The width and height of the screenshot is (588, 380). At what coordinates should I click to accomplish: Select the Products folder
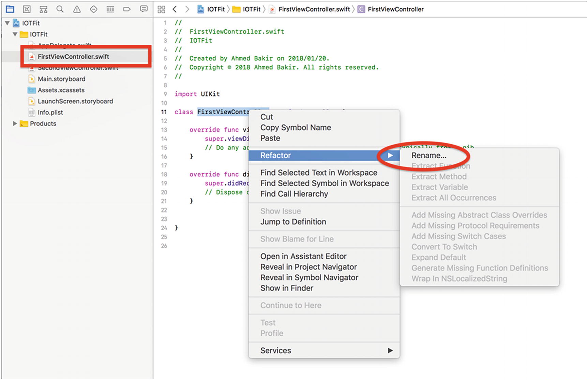(38, 123)
